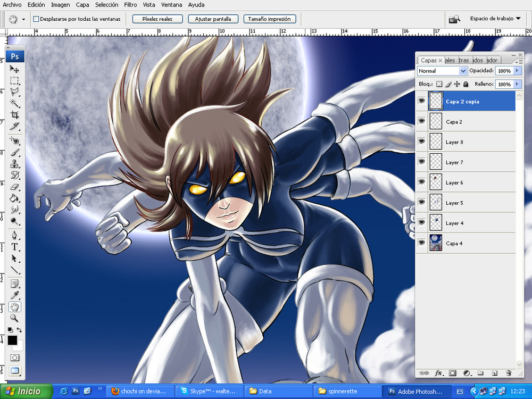The width and height of the screenshot is (532, 399).
Task: Click the black foreground color swatch
Action: pos(12,340)
